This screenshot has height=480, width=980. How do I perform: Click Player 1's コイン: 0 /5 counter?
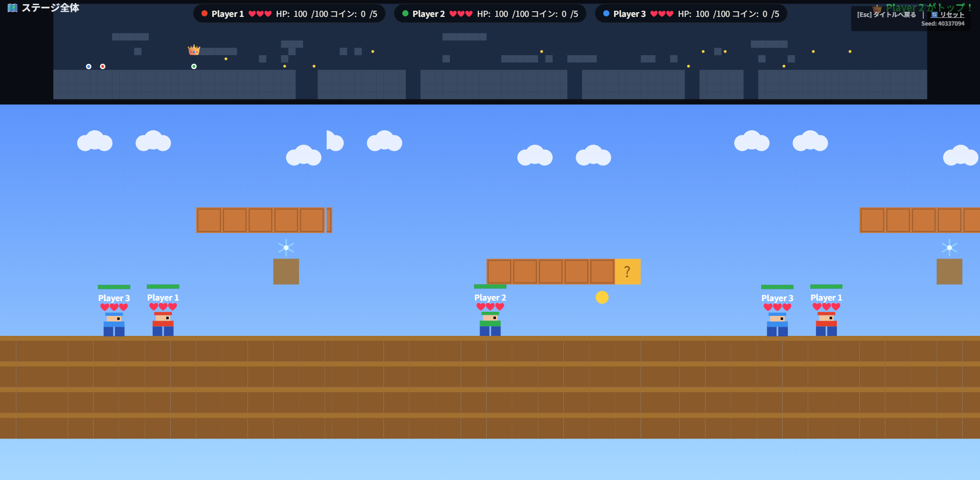[354, 14]
